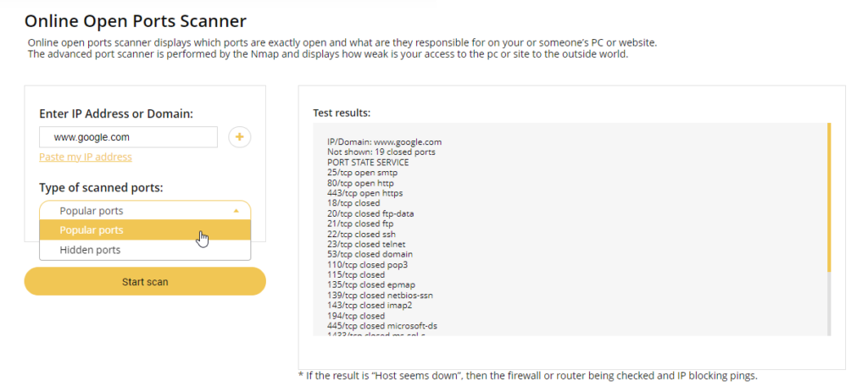Click the IP/Domain: www.google.com result line
The height and width of the screenshot is (387, 868).
coord(384,142)
